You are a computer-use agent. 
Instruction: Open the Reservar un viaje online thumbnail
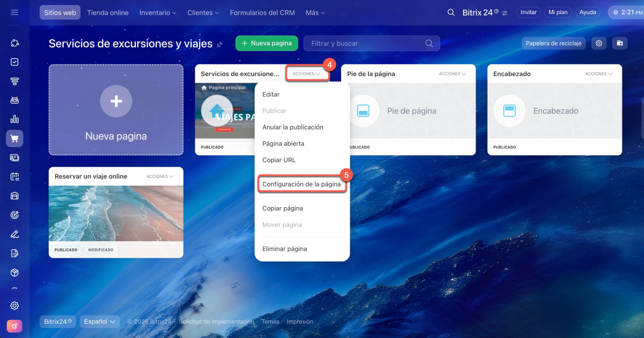(116, 213)
